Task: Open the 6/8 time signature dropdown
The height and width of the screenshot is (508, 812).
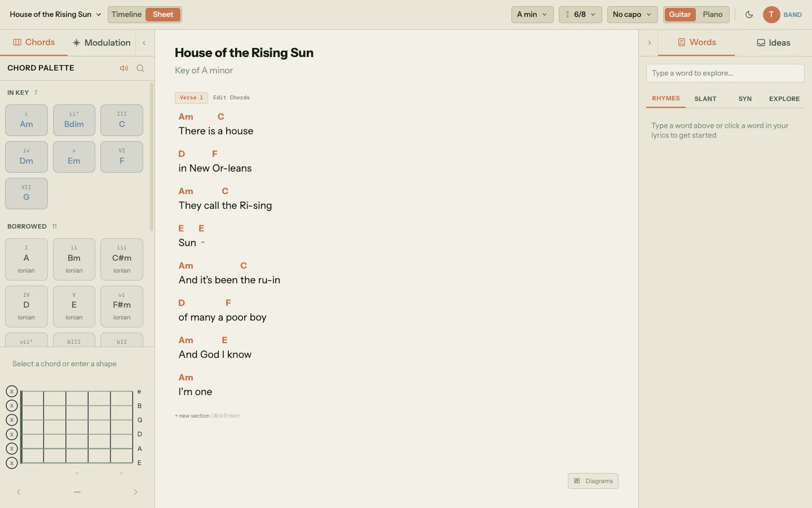Action: point(580,15)
